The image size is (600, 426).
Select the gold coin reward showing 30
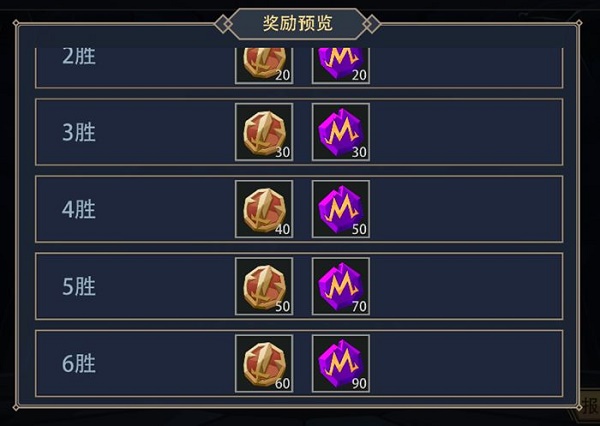[264, 132]
